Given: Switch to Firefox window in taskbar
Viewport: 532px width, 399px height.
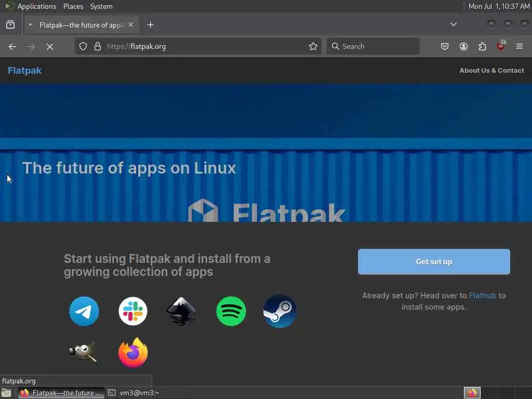Looking at the screenshot, I should tap(61, 393).
